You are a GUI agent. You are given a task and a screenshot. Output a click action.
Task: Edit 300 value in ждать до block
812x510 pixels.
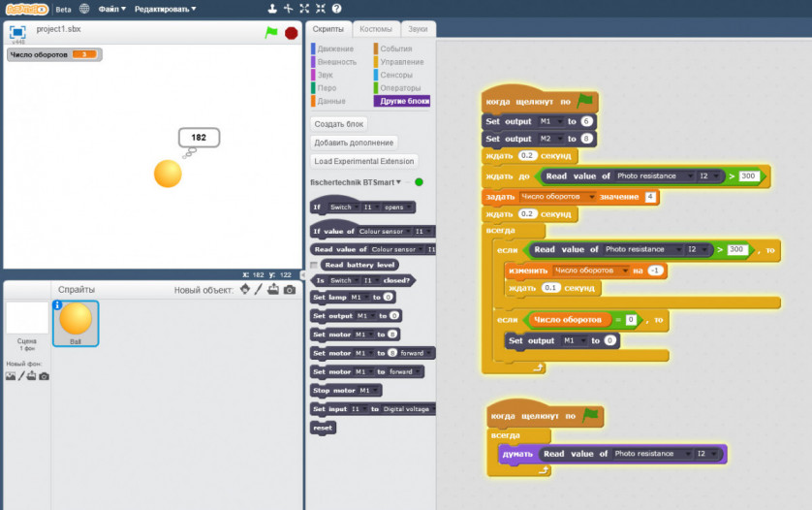749,175
